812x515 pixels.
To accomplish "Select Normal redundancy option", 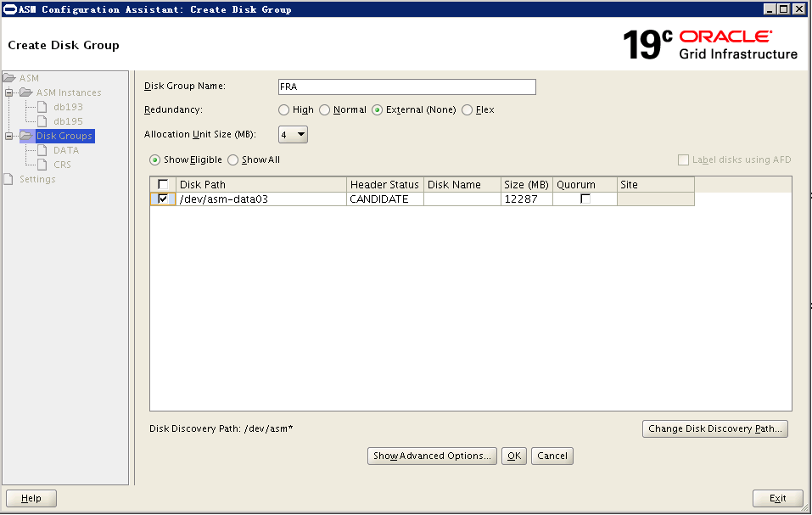I will 325,110.
